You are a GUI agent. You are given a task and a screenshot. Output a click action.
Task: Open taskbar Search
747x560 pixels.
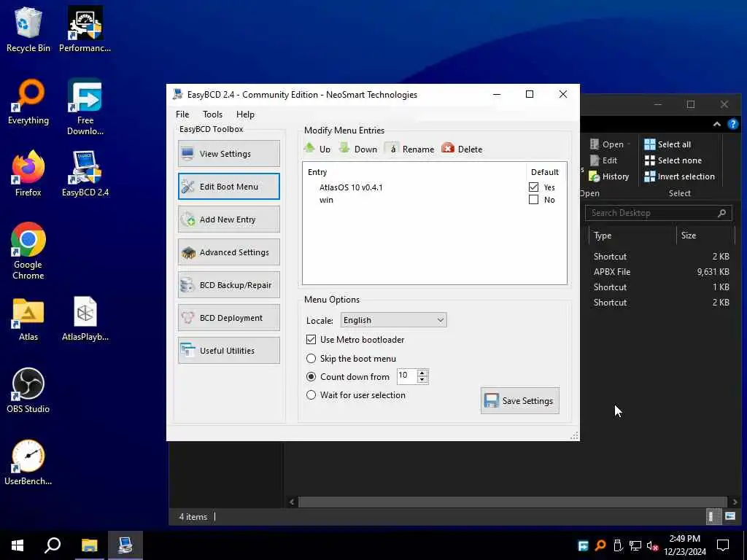pyautogui.click(x=53, y=545)
